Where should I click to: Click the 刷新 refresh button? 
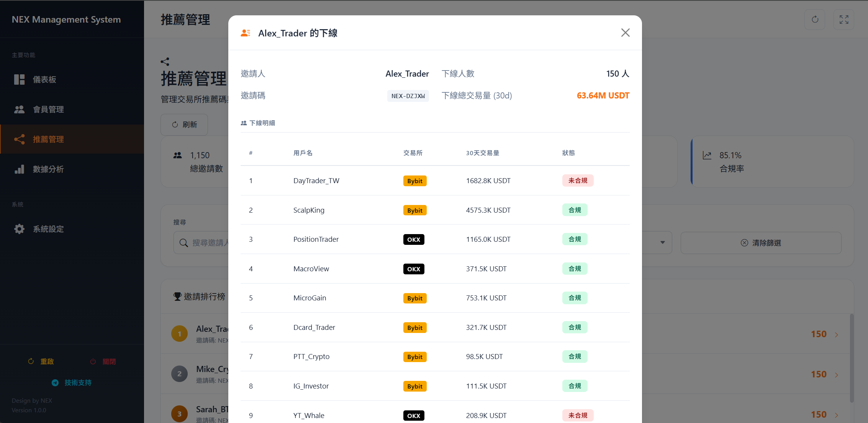click(184, 125)
